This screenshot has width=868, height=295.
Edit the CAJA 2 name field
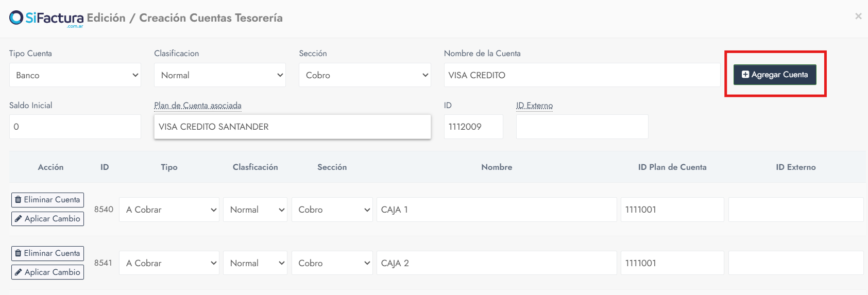pos(497,263)
